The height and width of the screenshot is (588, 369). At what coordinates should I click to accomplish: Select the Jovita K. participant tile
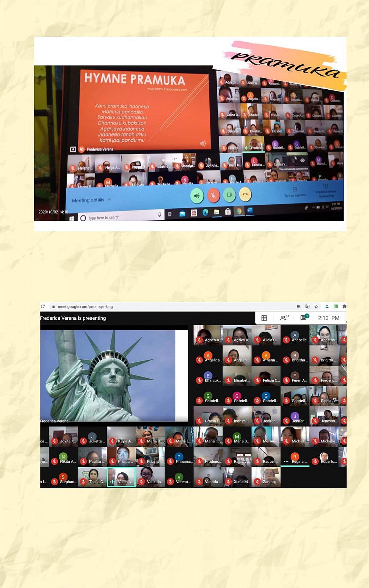[x=63, y=437]
